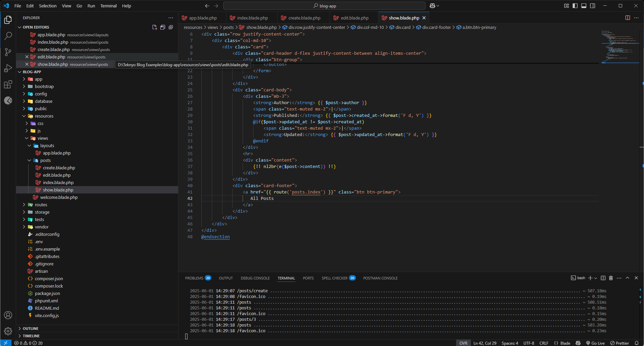Image resolution: width=644 pixels, height=346 pixels.
Task: Open Source Control view
Action: click(x=8, y=52)
